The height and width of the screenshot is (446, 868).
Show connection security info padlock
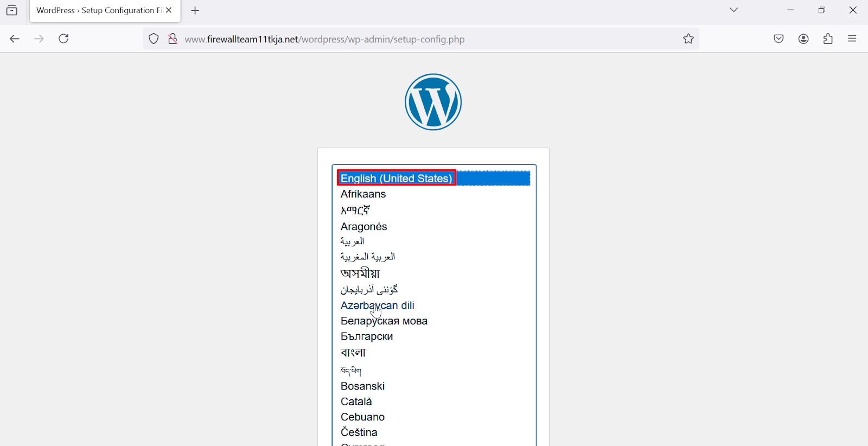coord(173,39)
